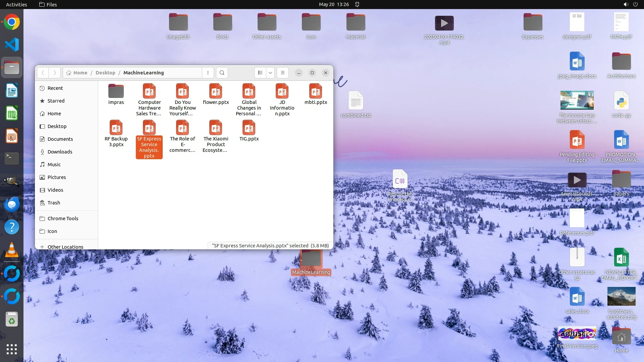Open the path bar three-dot menu
Screen dimensions: 644x362
click(208, 73)
